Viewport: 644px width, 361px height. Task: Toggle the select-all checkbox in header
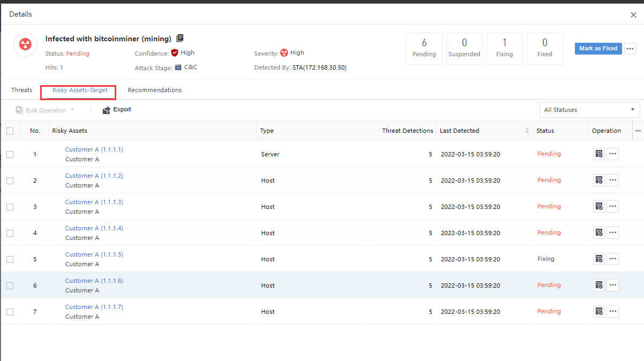(10, 131)
